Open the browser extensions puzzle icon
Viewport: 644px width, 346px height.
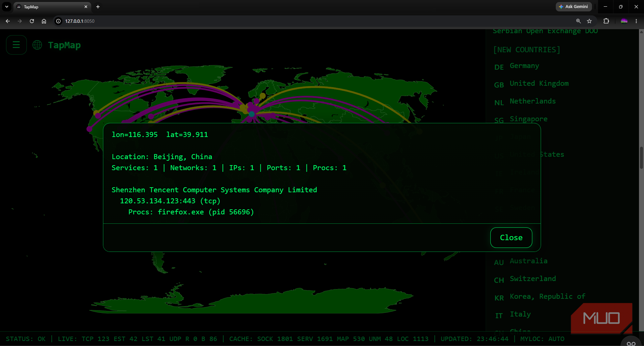point(606,21)
